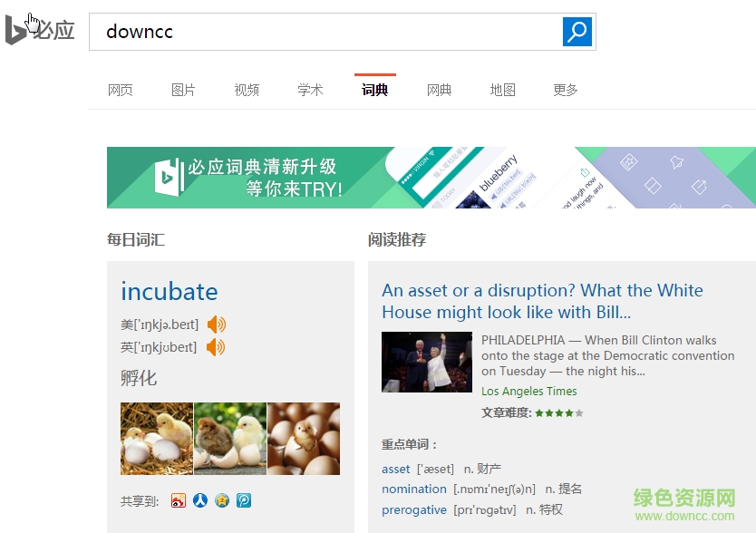
Task: Open the hatching chick among eggs thumbnail
Action: click(304, 439)
